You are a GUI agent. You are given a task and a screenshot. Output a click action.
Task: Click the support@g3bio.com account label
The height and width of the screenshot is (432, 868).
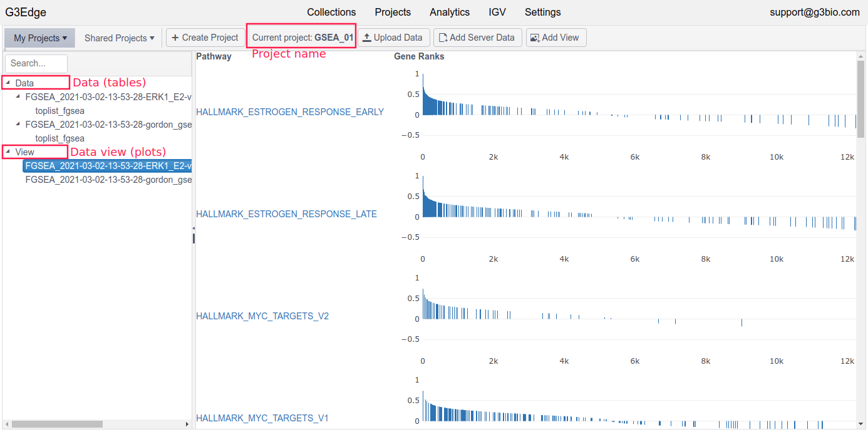pyautogui.click(x=815, y=13)
